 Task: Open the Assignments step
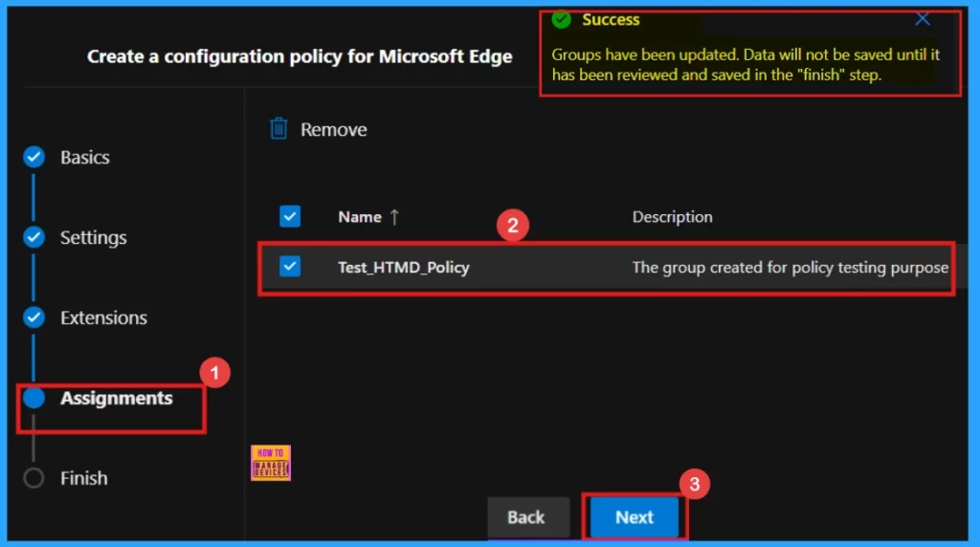click(116, 398)
